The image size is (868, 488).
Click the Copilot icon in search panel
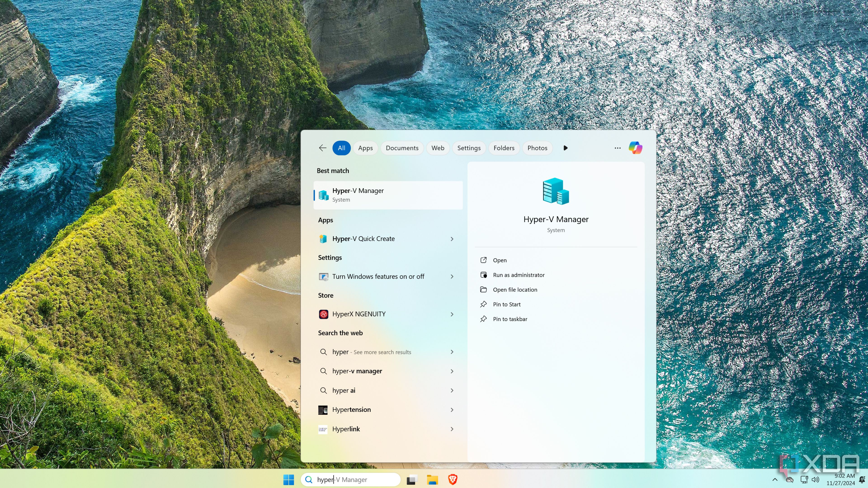point(635,148)
